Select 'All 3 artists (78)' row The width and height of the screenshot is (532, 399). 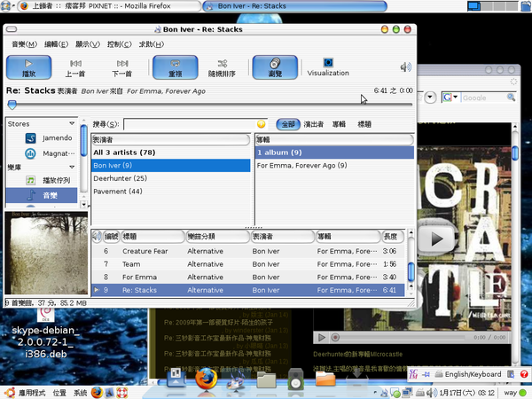click(x=171, y=153)
